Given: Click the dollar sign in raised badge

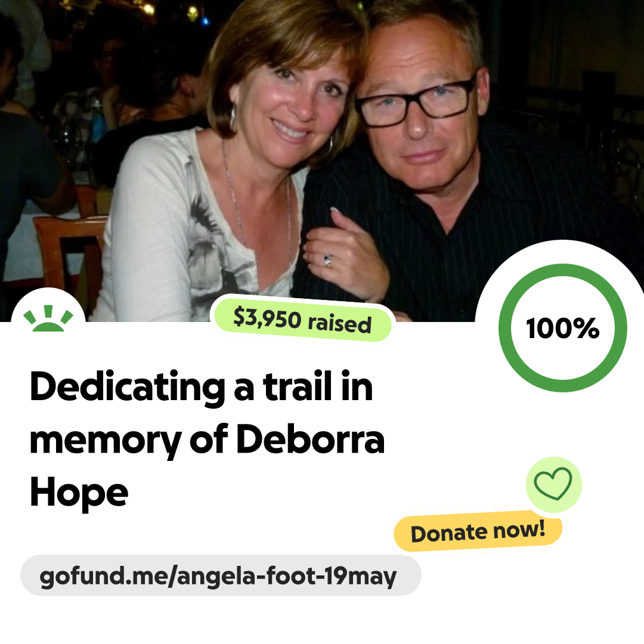Looking at the screenshot, I should pos(240,316).
